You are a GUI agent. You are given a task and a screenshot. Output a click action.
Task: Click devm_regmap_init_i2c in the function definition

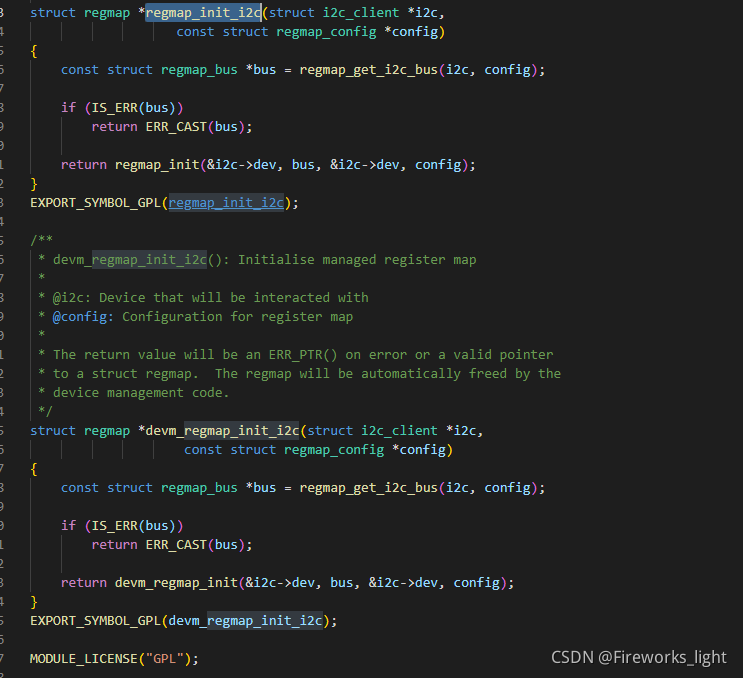(x=222, y=431)
